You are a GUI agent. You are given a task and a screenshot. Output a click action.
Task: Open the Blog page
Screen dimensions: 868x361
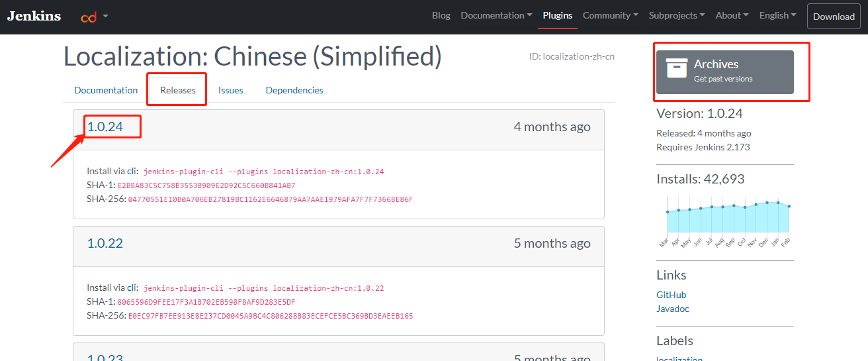[x=441, y=15]
